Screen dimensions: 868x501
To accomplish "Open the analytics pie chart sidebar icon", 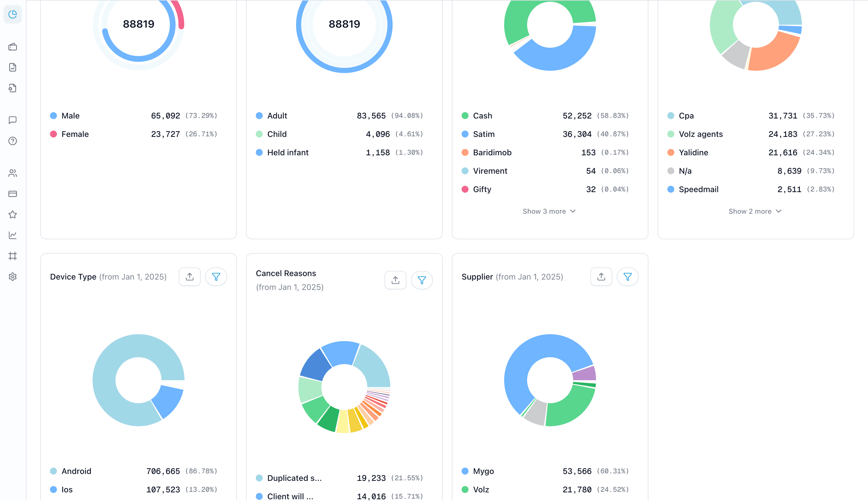I will [x=13, y=14].
